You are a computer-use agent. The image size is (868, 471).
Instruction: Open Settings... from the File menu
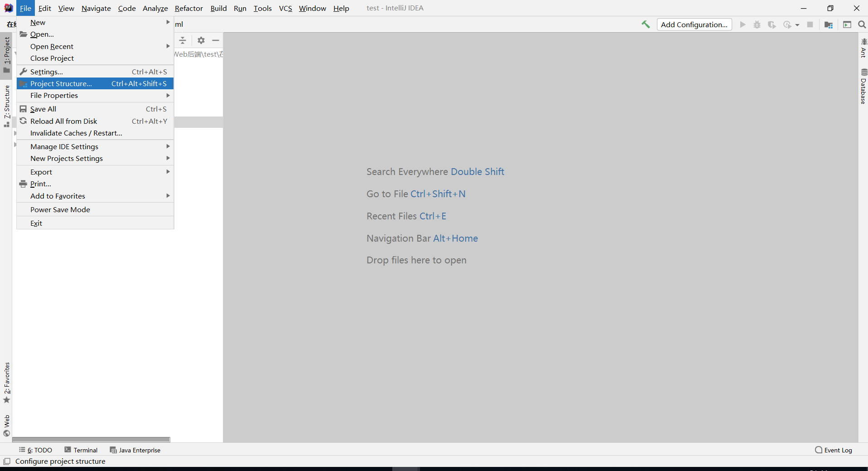tap(95, 72)
